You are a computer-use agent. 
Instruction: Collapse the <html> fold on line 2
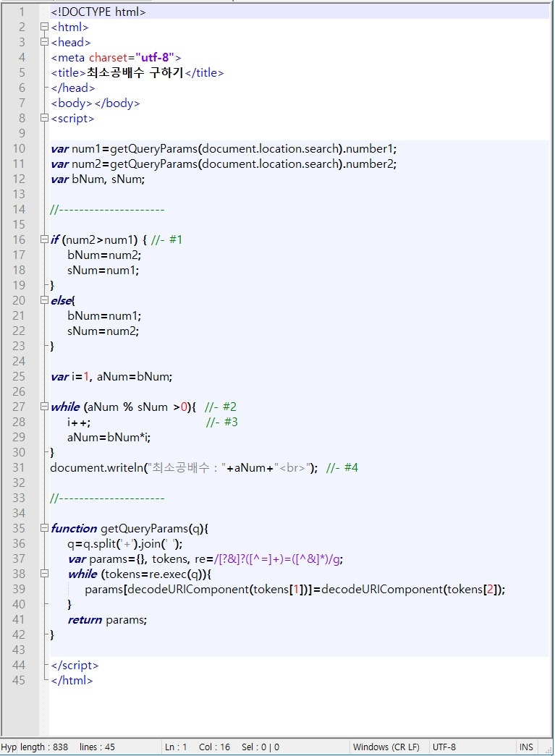[x=44, y=27]
